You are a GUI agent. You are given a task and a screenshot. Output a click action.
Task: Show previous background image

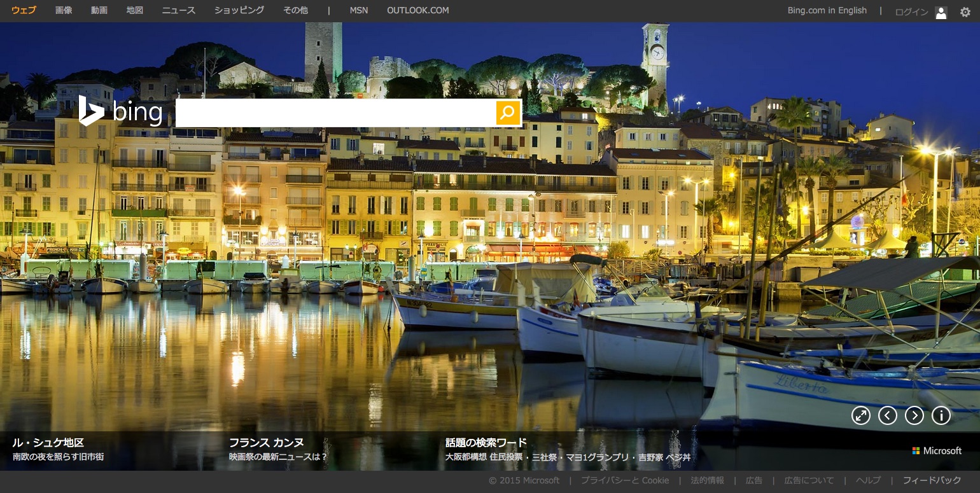point(887,415)
